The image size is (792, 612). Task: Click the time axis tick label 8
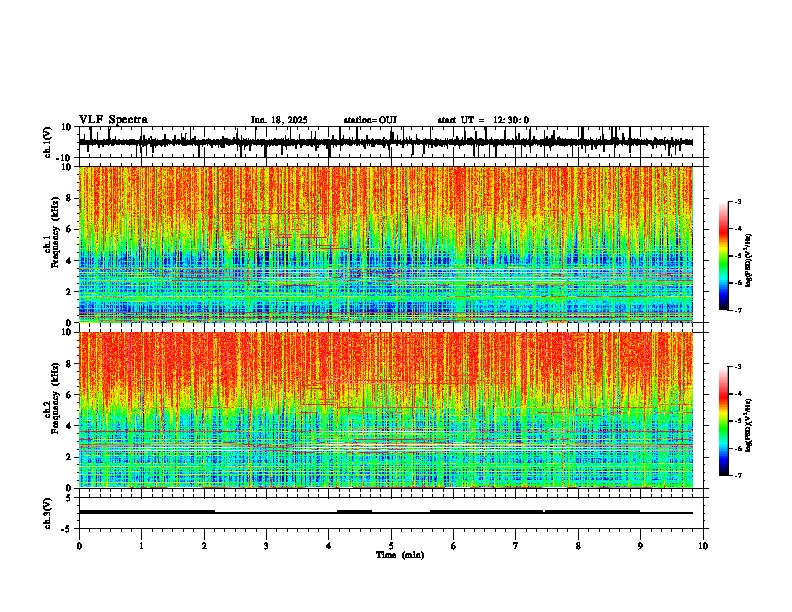click(578, 546)
